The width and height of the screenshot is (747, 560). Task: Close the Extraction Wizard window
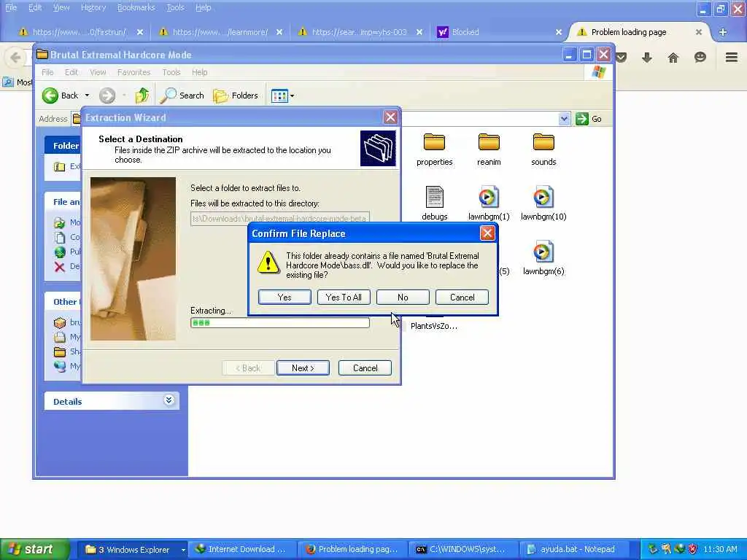[x=390, y=117]
